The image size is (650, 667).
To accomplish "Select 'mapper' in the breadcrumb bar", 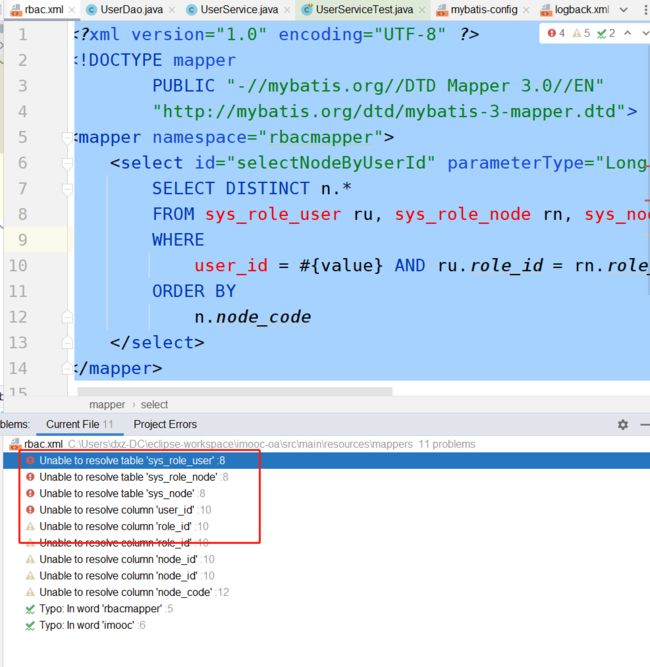I will click(107, 405).
